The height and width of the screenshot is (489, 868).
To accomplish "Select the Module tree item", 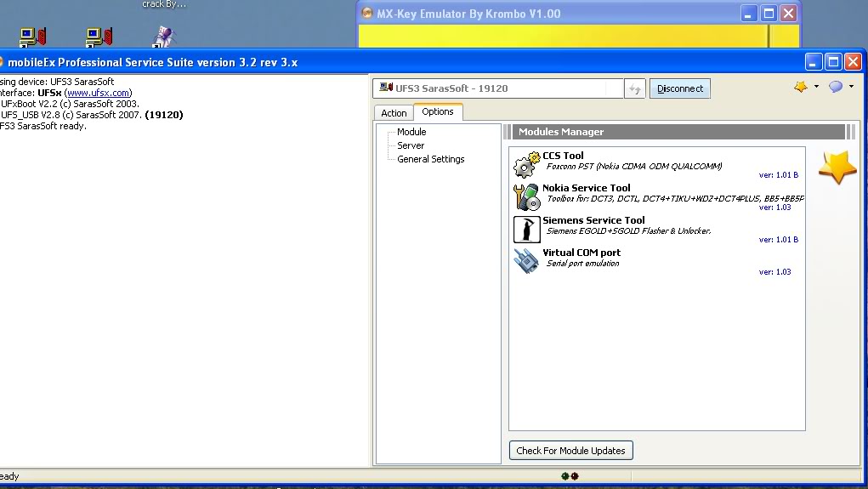I will [411, 132].
